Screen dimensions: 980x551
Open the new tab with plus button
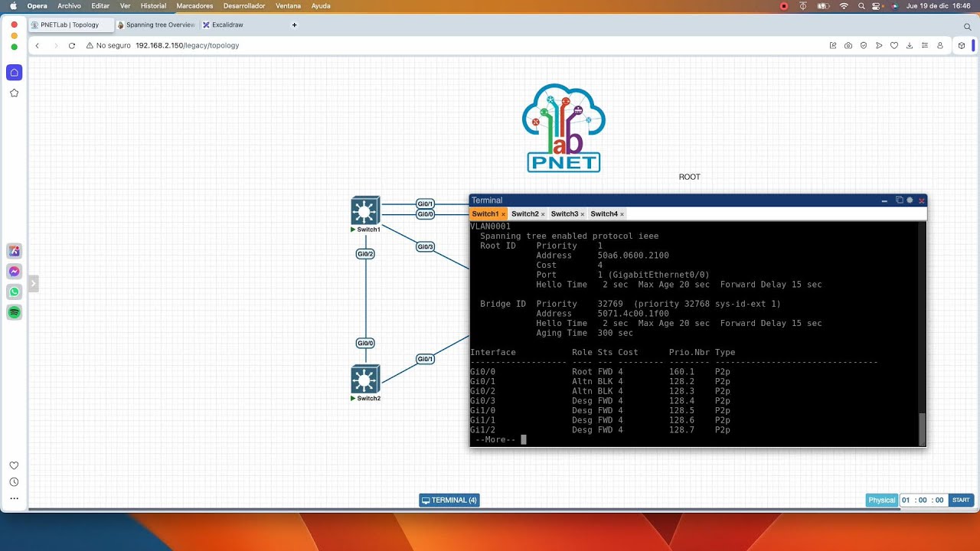(294, 24)
